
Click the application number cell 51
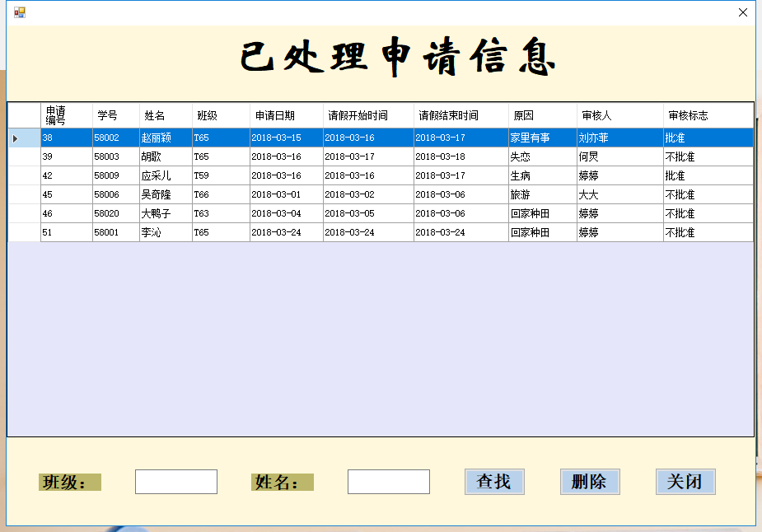(66, 232)
